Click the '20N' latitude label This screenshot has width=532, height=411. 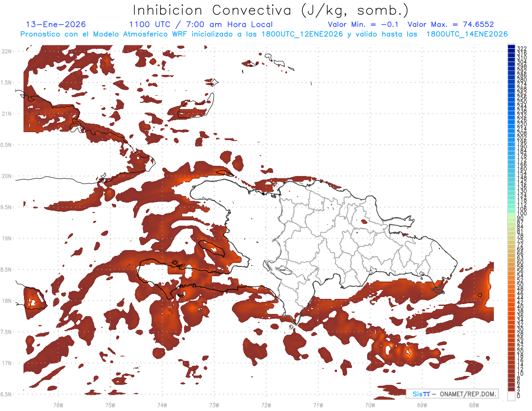click(7, 176)
